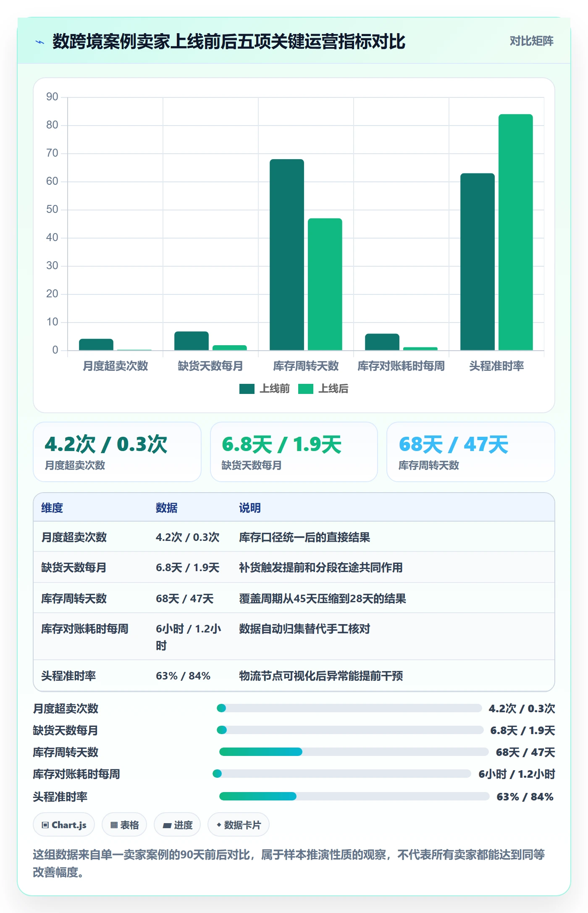588x913 pixels.
Task: Open the 6.8天 / 1.9天 stat card
Action: point(294,452)
